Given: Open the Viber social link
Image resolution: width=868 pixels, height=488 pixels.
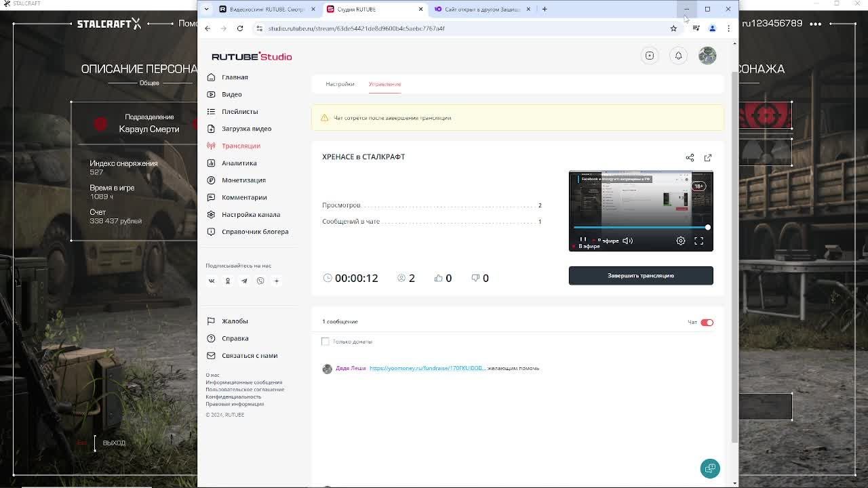Looking at the screenshot, I should click(260, 281).
